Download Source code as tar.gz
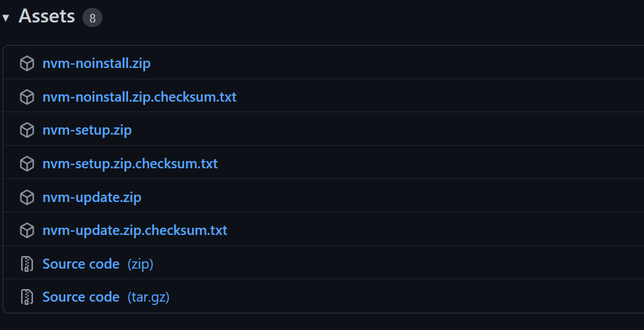644x330 pixels. (x=81, y=297)
